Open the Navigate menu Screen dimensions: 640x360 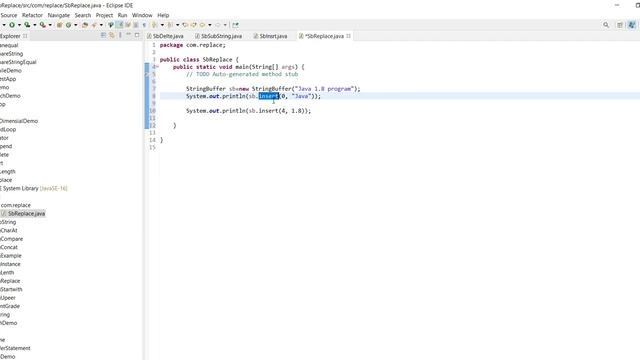click(x=59, y=15)
